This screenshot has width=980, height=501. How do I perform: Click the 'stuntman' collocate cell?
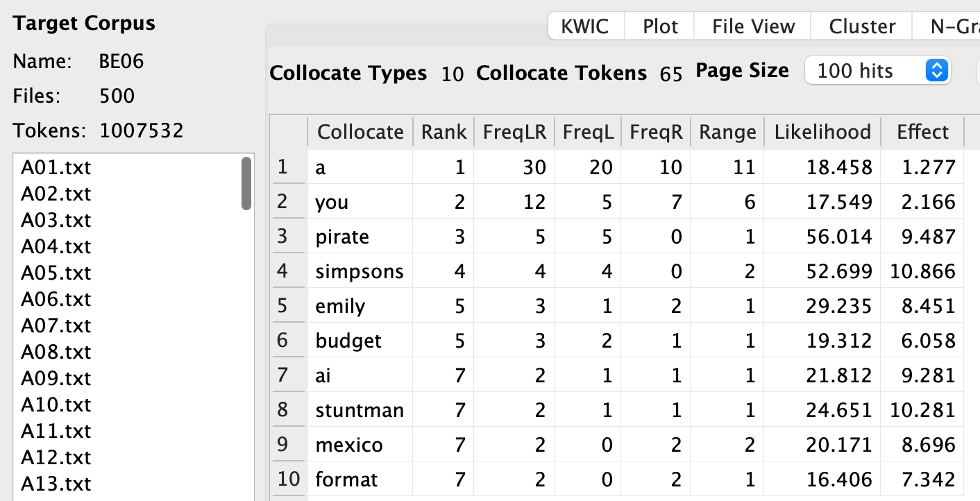pyautogui.click(x=359, y=410)
